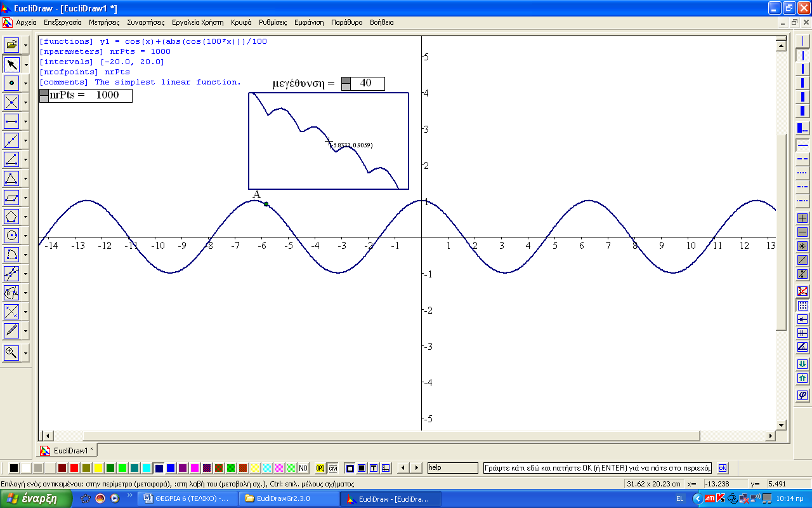Click the green up arrow icon
Viewport: 812px width, 508px height.
point(802,378)
